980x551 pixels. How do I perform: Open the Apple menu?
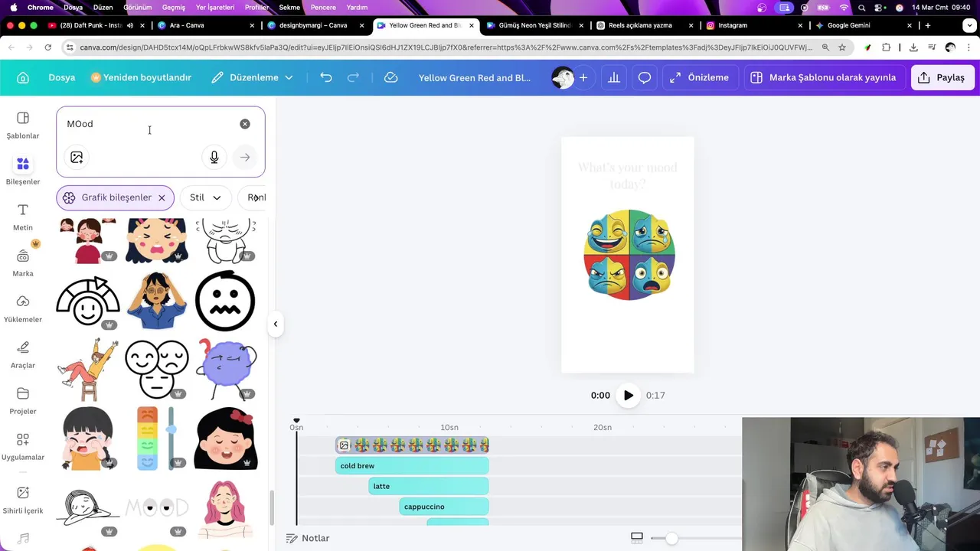pyautogui.click(x=13, y=7)
